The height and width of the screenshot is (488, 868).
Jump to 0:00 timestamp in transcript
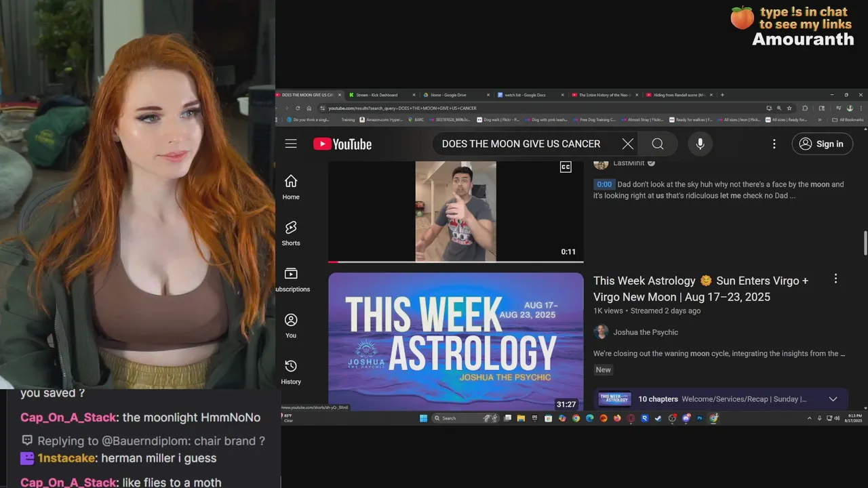coord(604,184)
